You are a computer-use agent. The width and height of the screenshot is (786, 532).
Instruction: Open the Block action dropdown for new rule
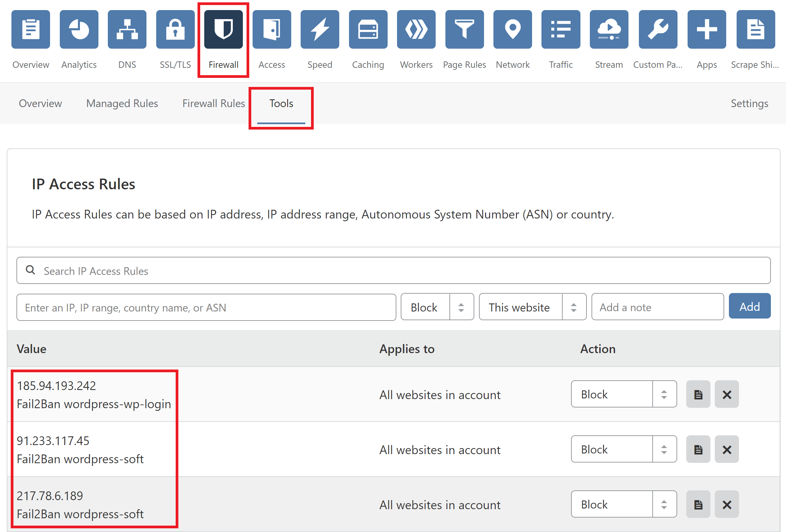[x=437, y=307]
